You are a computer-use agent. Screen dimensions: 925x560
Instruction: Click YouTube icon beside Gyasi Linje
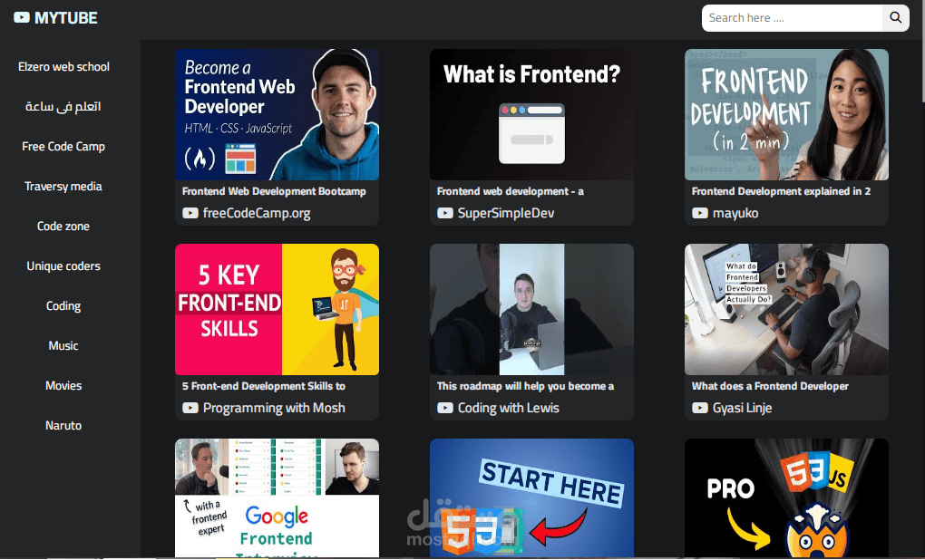(700, 408)
